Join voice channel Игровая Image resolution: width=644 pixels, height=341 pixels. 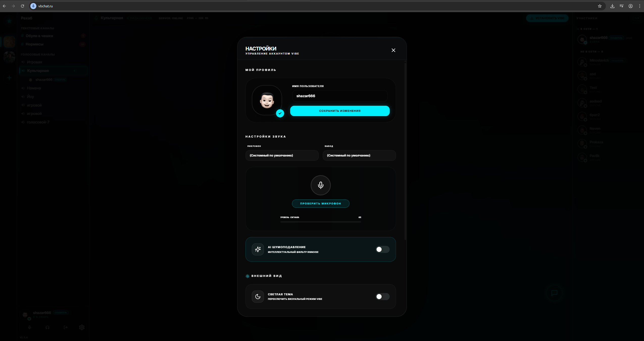[x=53, y=62]
